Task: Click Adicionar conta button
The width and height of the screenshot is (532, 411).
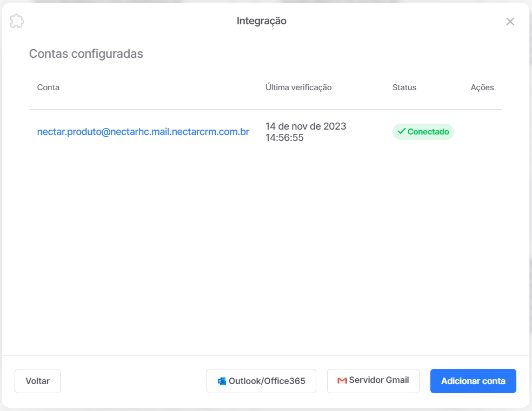Action: 473,381
